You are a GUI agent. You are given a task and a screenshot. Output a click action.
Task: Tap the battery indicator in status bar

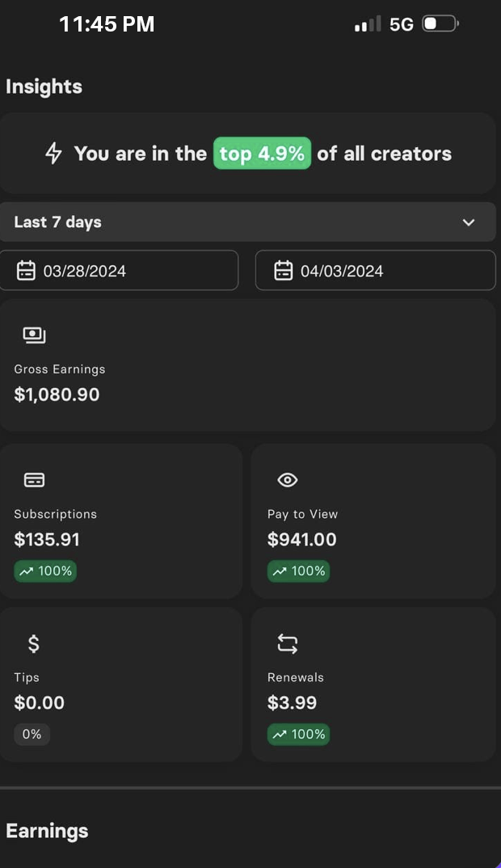tap(440, 24)
